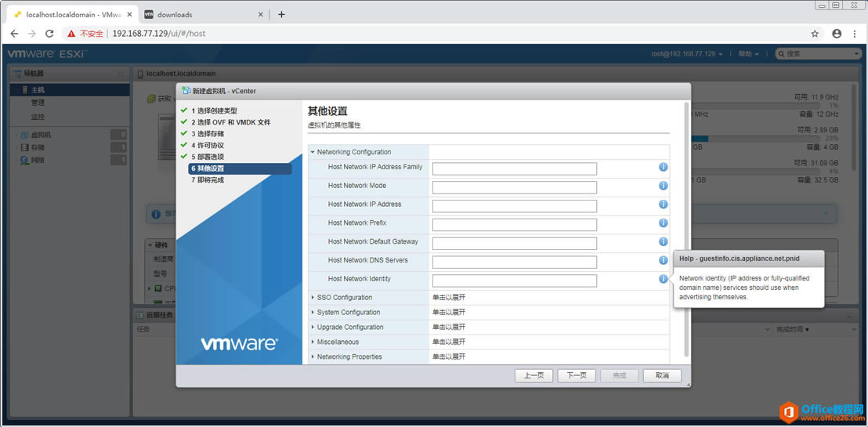Click 上一页 previous page button

[x=533, y=375]
